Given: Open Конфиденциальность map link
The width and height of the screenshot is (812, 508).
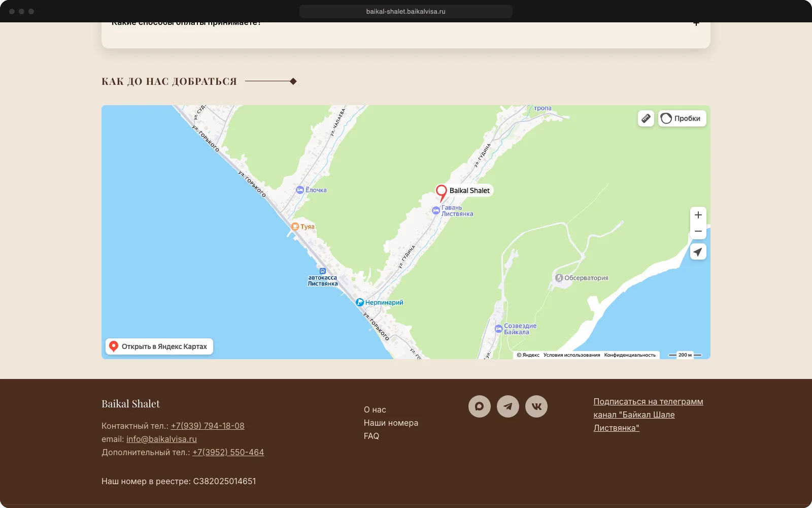Looking at the screenshot, I should point(630,355).
